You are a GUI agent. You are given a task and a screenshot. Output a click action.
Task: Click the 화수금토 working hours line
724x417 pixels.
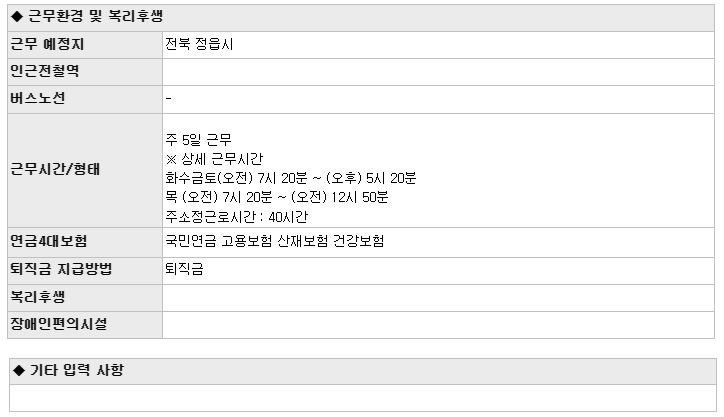tap(291, 178)
